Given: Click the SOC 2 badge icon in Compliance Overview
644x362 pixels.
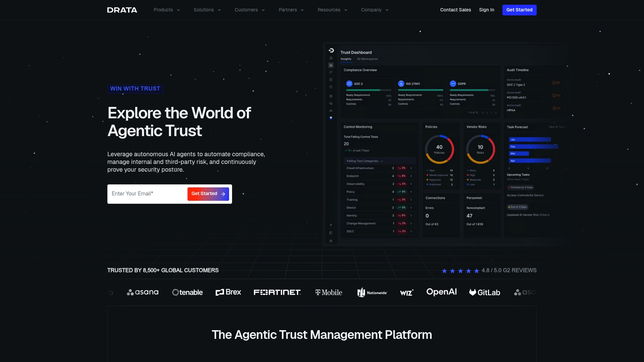Looking at the screenshot, I should (349, 84).
